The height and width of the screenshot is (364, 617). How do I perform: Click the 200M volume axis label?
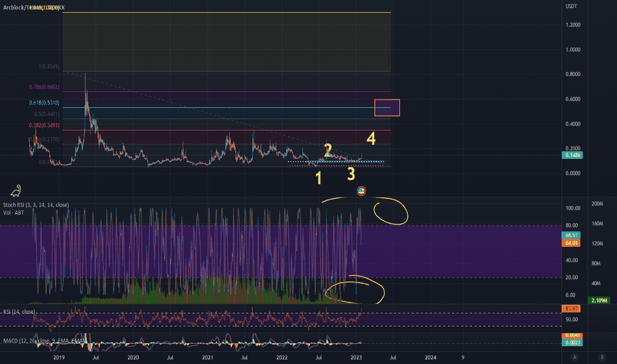click(x=597, y=204)
